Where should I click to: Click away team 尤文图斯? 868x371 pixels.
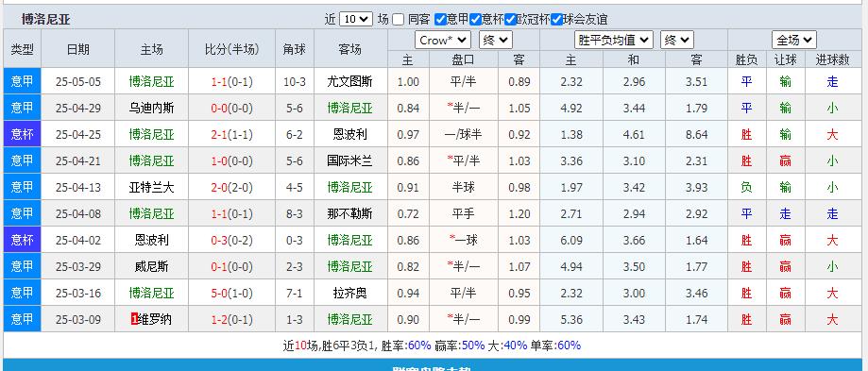tap(349, 82)
